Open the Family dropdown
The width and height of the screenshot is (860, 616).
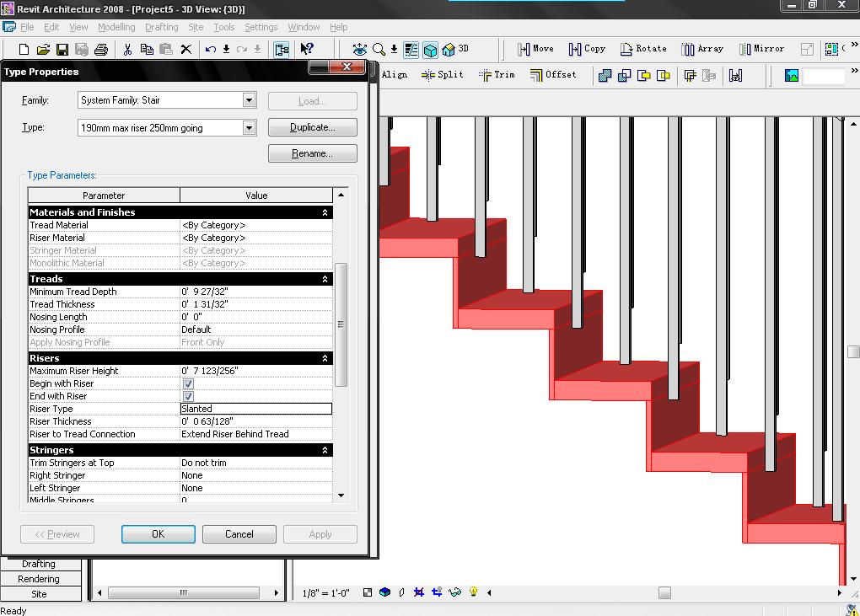coord(249,99)
